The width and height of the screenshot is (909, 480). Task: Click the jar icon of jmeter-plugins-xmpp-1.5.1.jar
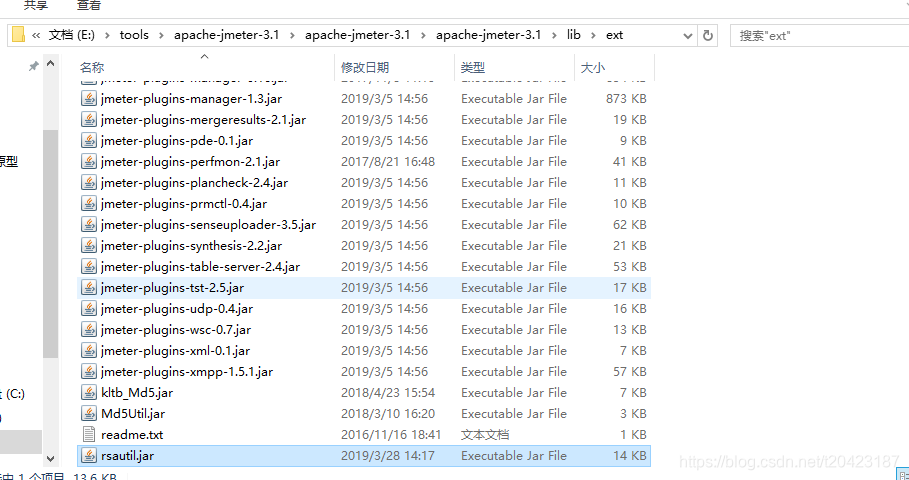pyautogui.click(x=89, y=372)
